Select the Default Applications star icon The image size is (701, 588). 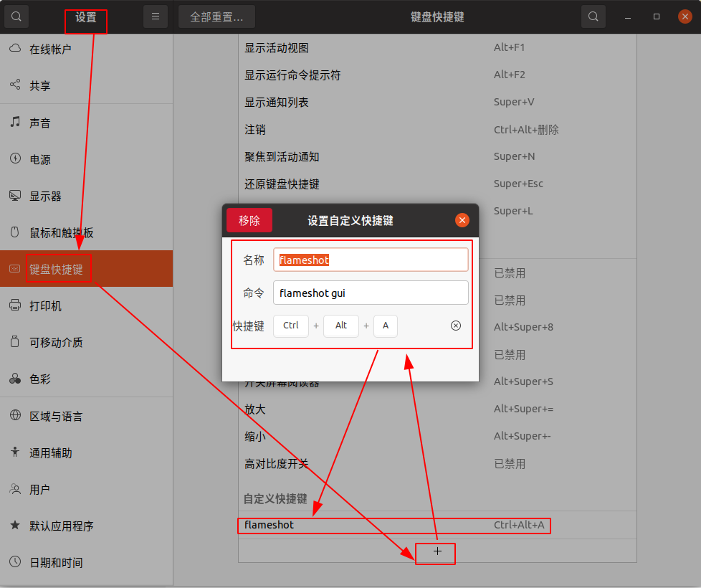[x=15, y=525]
